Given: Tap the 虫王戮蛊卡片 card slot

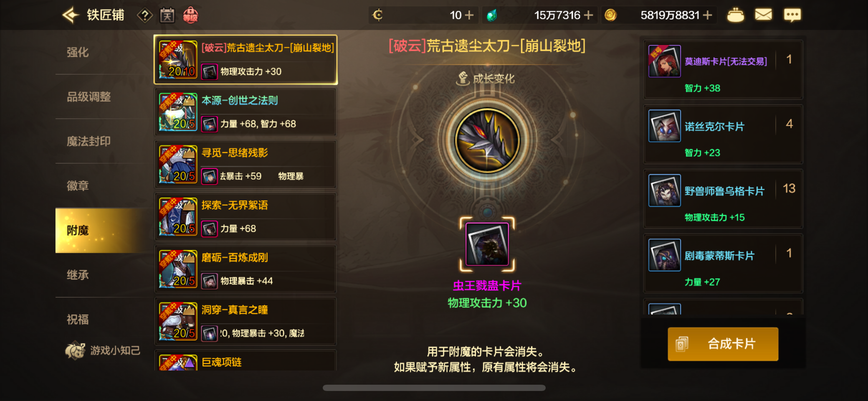Looking at the screenshot, I should 487,244.
